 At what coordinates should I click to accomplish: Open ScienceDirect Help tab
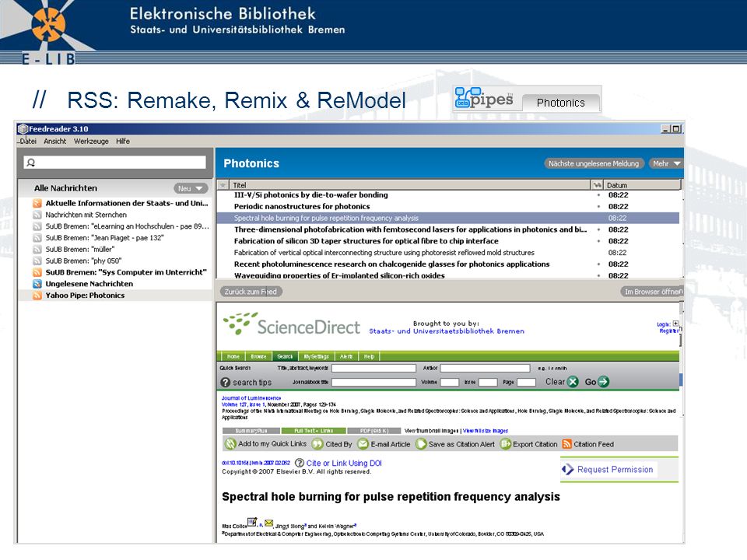369,356
